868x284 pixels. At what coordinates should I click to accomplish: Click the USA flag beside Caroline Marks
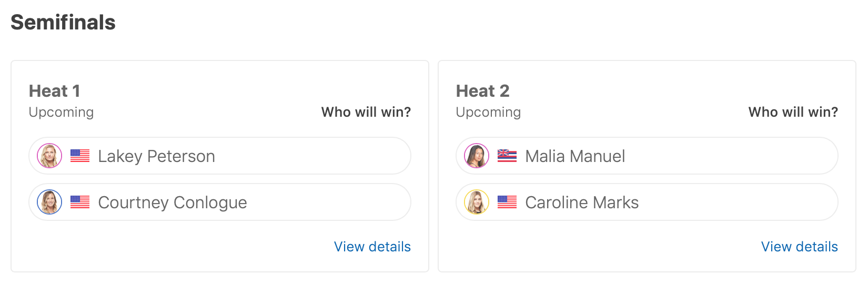pyautogui.click(x=507, y=202)
